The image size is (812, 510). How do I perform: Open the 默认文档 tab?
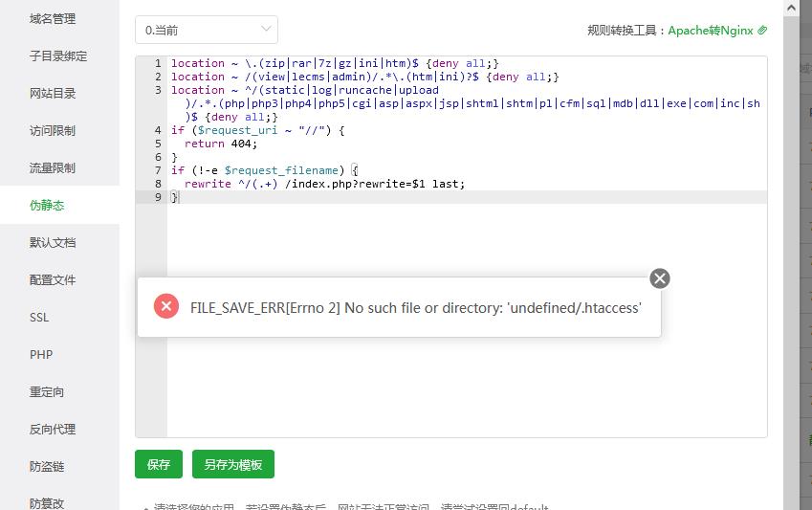pyautogui.click(x=53, y=243)
